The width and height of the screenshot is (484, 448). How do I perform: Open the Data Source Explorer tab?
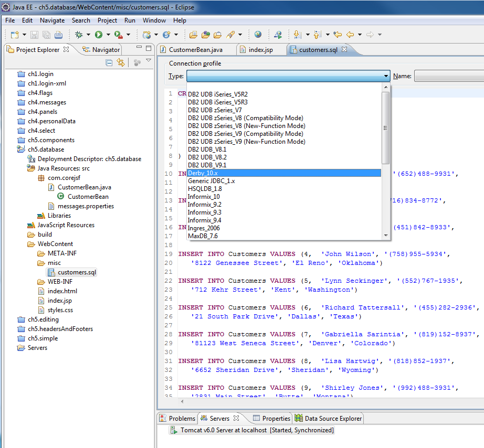(x=329, y=419)
